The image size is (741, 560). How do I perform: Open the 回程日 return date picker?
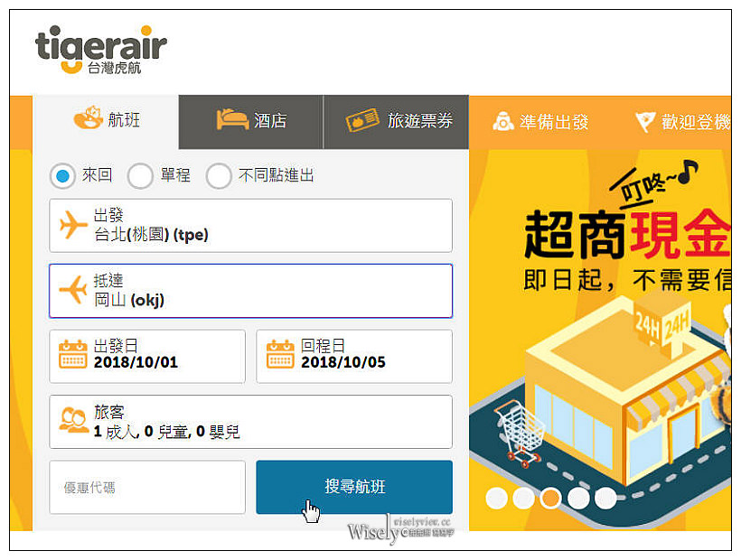pos(352,355)
